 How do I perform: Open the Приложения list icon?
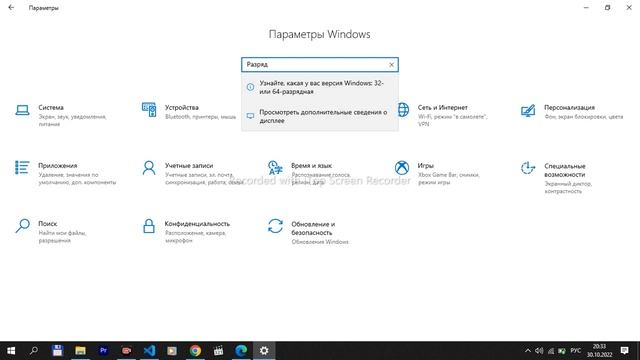22,167
